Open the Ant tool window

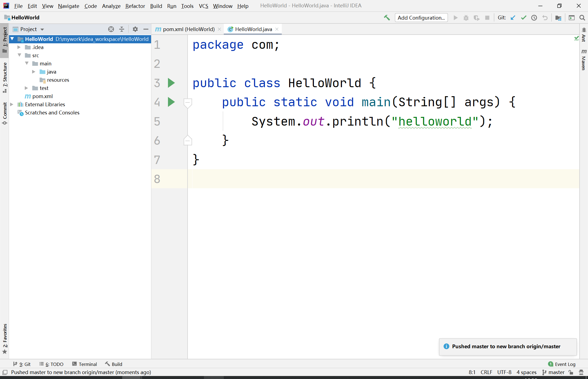pos(584,35)
